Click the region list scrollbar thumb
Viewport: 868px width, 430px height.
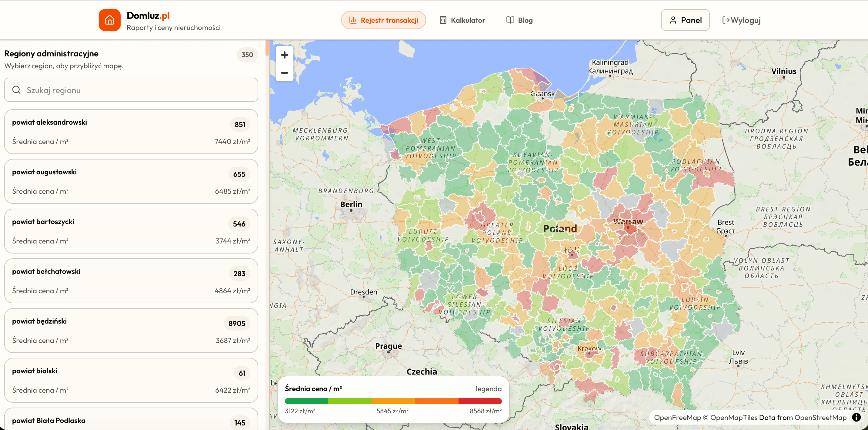(x=267, y=48)
